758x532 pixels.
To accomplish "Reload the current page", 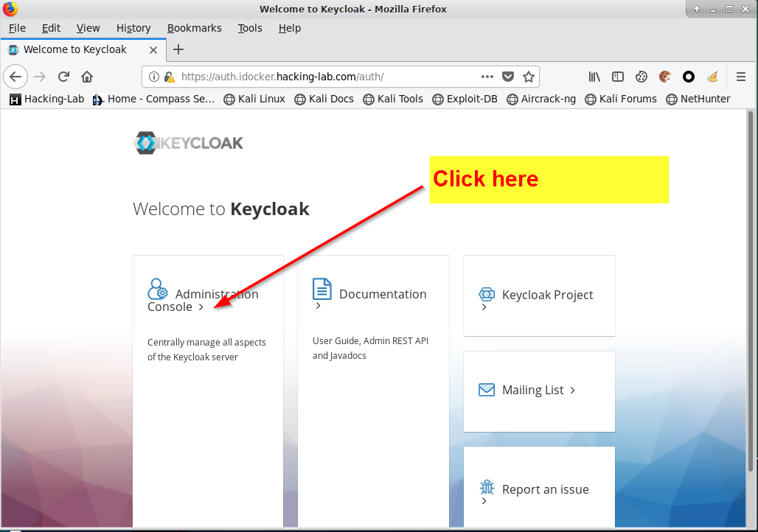I will [63, 77].
